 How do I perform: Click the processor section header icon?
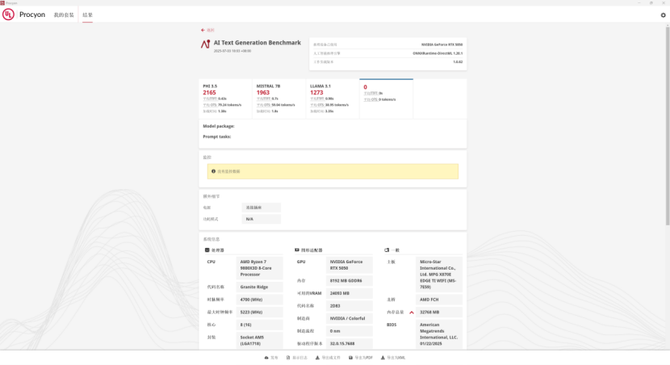[x=207, y=250]
